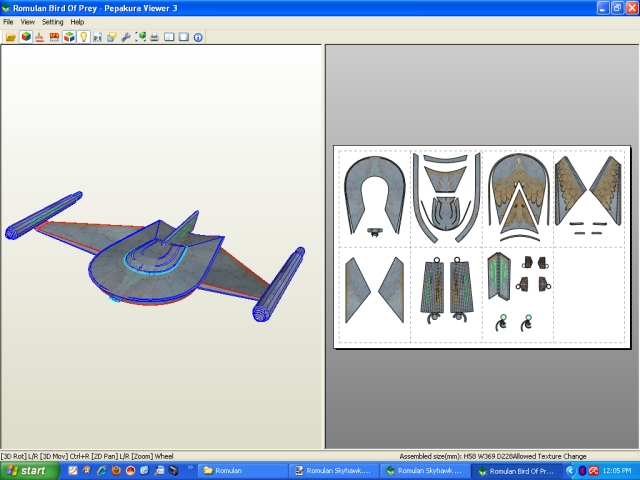Open the Help menu
Screen dimensions: 640x480
tap(77, 22)
